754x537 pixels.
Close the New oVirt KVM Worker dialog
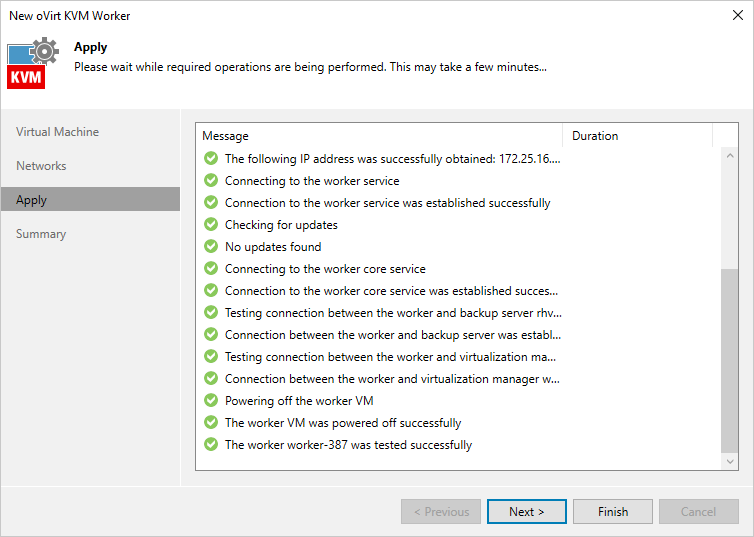[x=738, y=15]
